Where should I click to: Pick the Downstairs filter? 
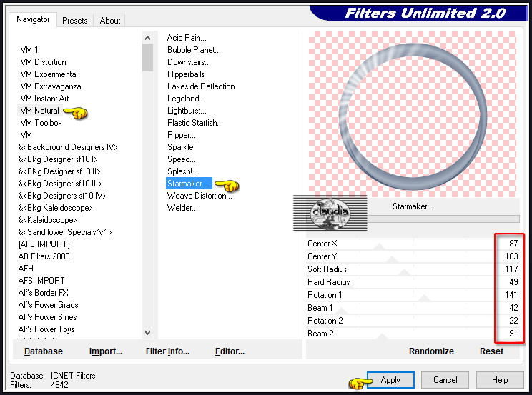[189, 62]
